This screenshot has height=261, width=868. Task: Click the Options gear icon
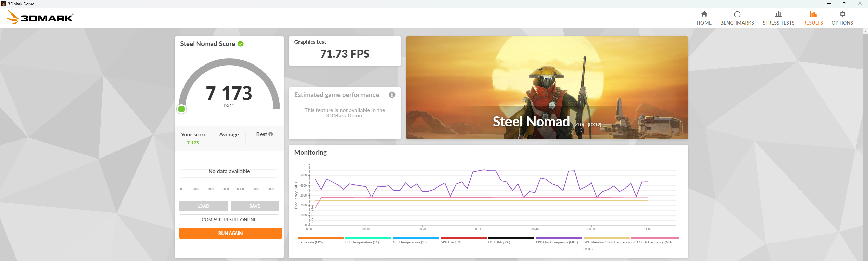click(x=842, y=14)
